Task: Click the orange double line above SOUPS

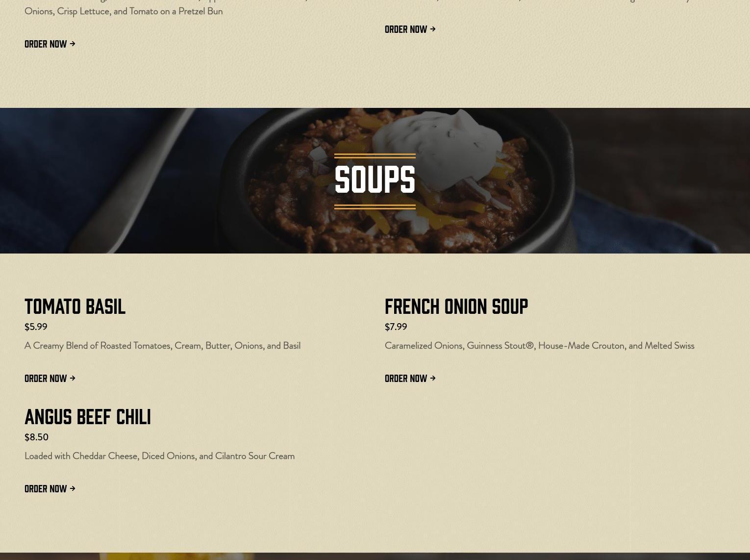Action: tap(375, 156)
